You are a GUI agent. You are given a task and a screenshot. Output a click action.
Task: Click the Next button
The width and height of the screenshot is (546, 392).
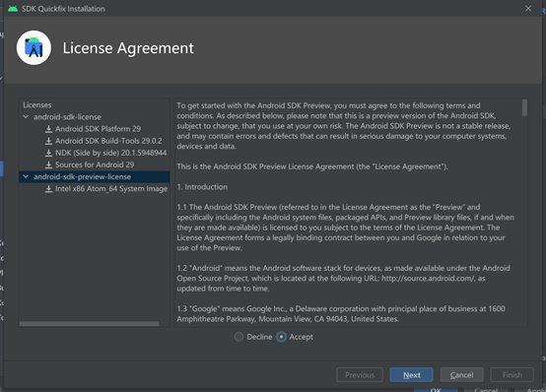click(412, 375)
